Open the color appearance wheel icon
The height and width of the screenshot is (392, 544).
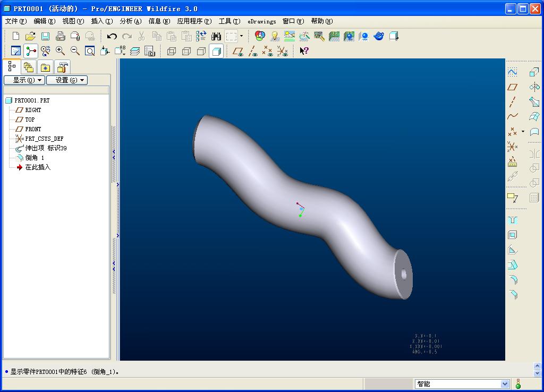tap(260, 36)
